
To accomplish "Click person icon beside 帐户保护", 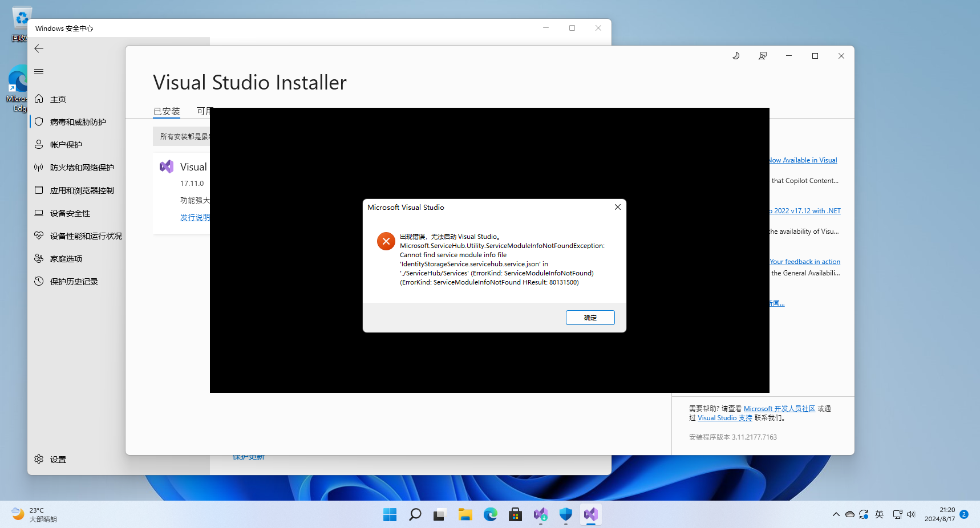I will 39,144.
